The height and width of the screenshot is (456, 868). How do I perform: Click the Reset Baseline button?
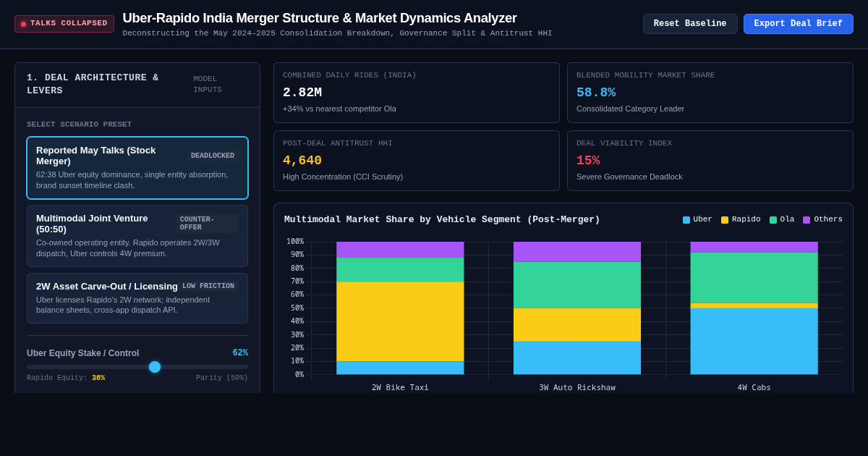(x=690, y=24)
